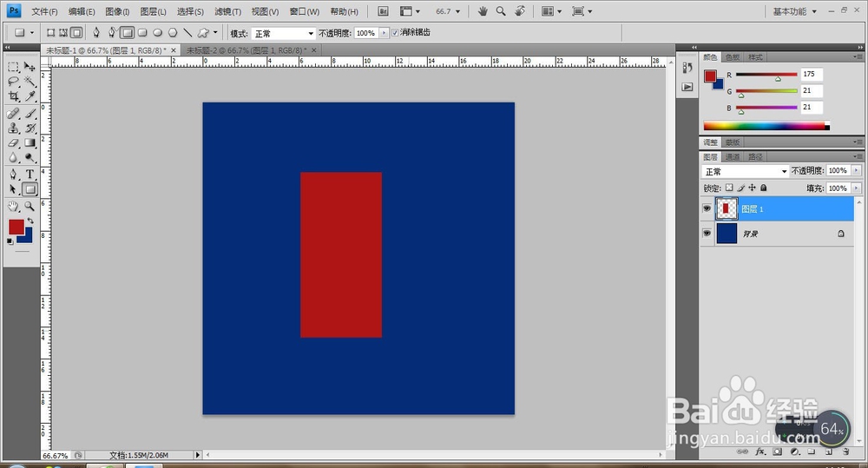This screenshot has width=868, height=468.
Task: Open the 滤镜(T) menu
Action: point(227,11)
